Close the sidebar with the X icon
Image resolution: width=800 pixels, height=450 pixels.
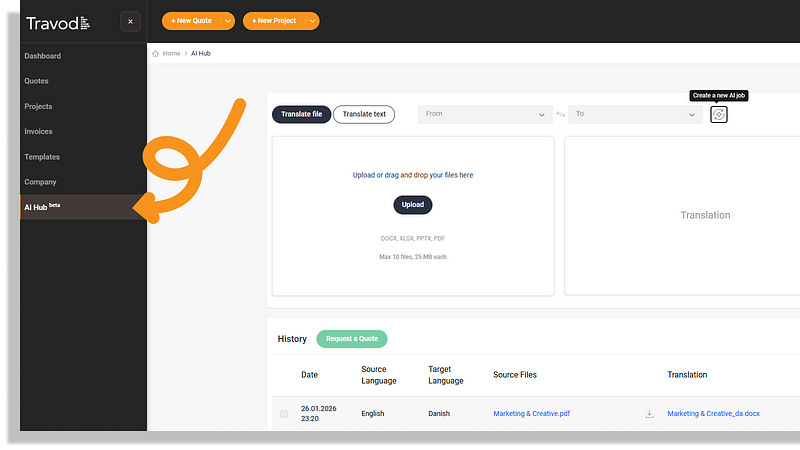point(130,21)
